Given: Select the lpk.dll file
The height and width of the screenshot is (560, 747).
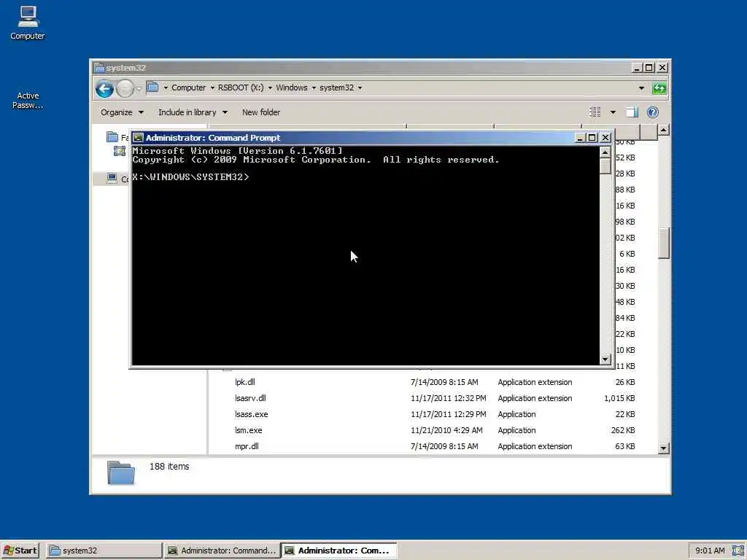Looking at the screenshot, I should click(x=245, y=382).
